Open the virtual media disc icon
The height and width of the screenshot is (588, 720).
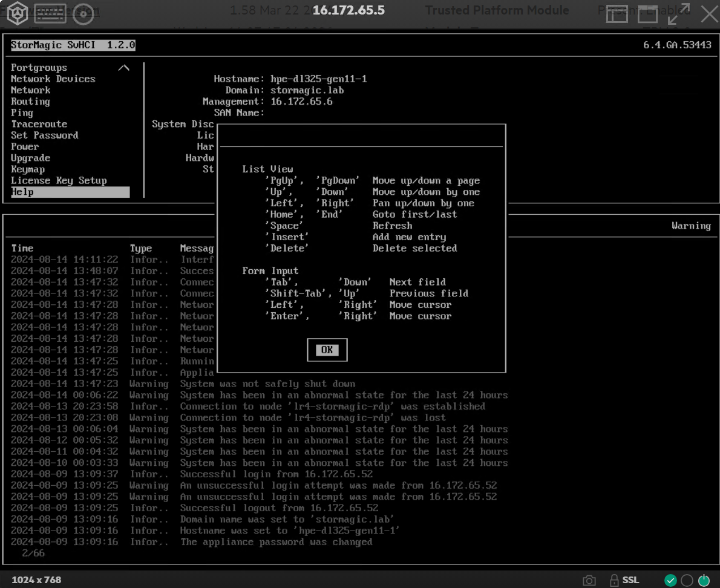[x=83, y=14]
